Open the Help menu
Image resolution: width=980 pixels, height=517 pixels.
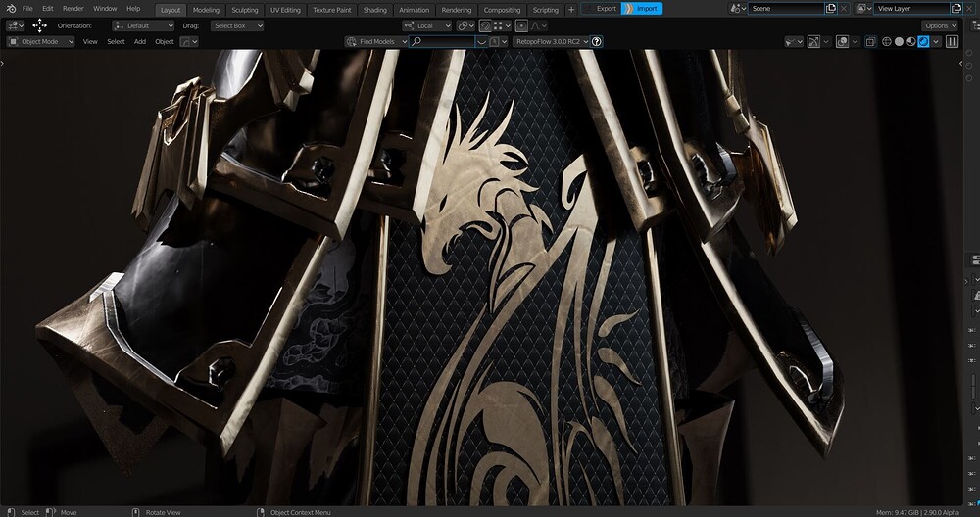coord(133,9)
